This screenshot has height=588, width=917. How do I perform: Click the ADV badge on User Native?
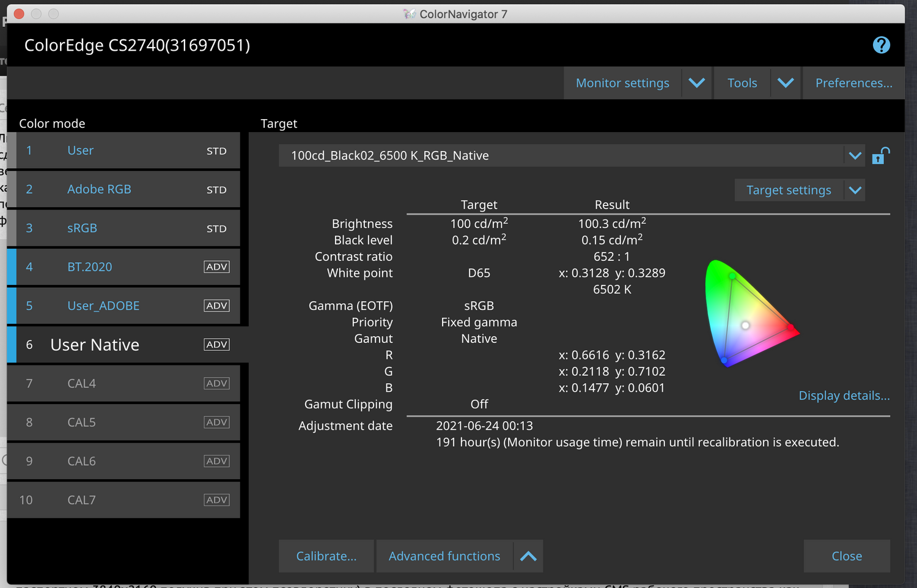(217, 345)
